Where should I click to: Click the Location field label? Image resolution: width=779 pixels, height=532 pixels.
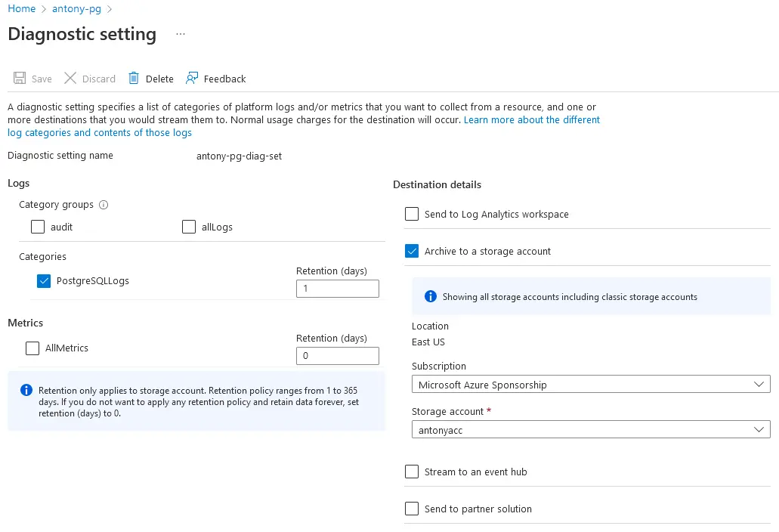pos(430,326)
